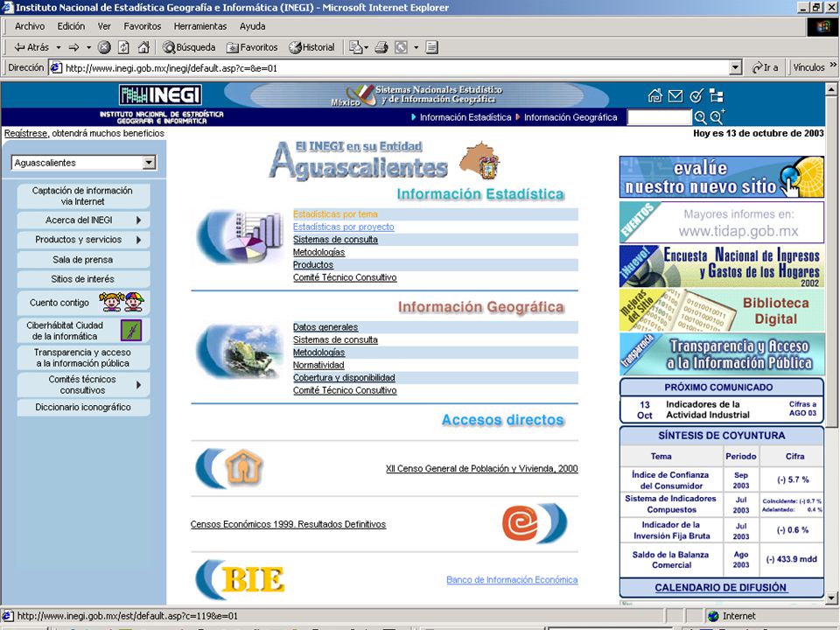Open CALENDARIO DE DIFUSIÓN link
The image size is (840, 630).
[720, 587]
